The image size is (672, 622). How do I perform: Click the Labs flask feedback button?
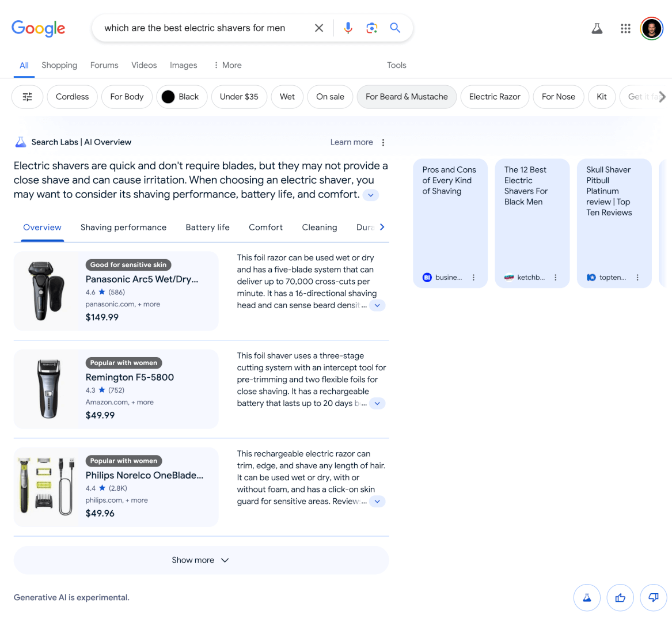click(587, 598)
